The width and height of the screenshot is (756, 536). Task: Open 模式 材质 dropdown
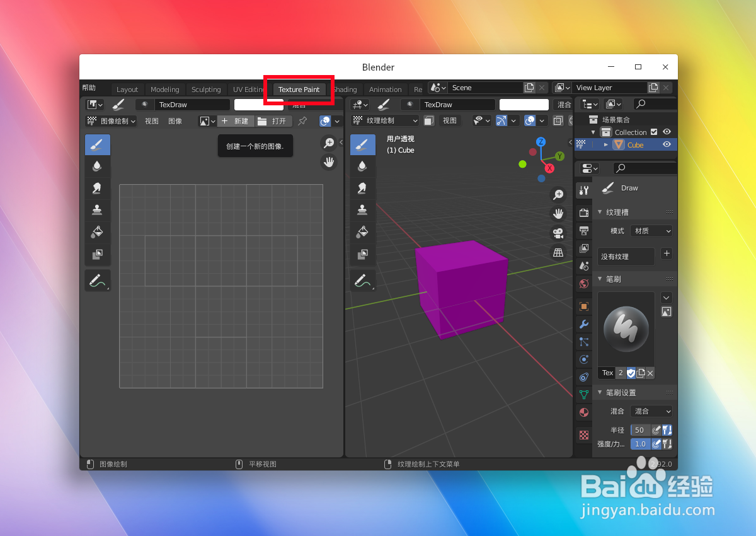(x=651, y=231)
